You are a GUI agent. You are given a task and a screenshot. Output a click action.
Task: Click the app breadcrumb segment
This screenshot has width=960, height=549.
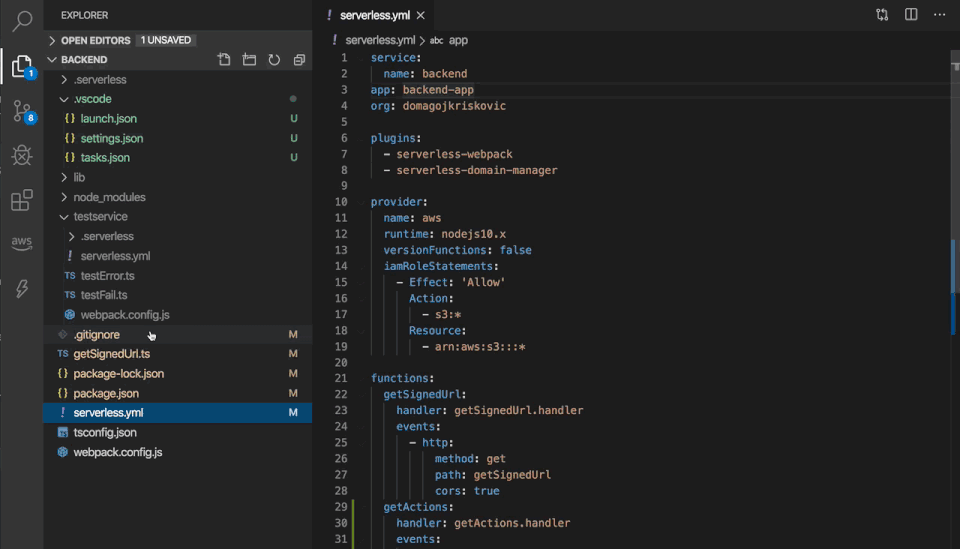click(x=458, y=40)
